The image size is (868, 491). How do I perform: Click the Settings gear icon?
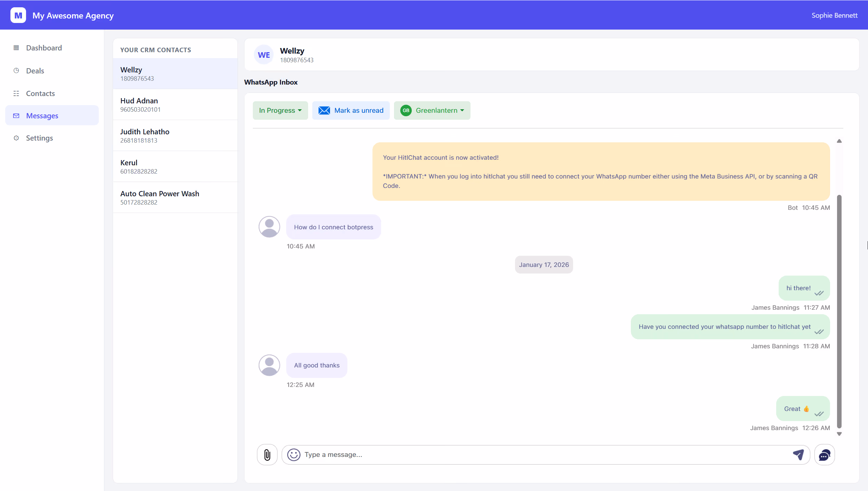pyautogui.click(x=16, y=138)
